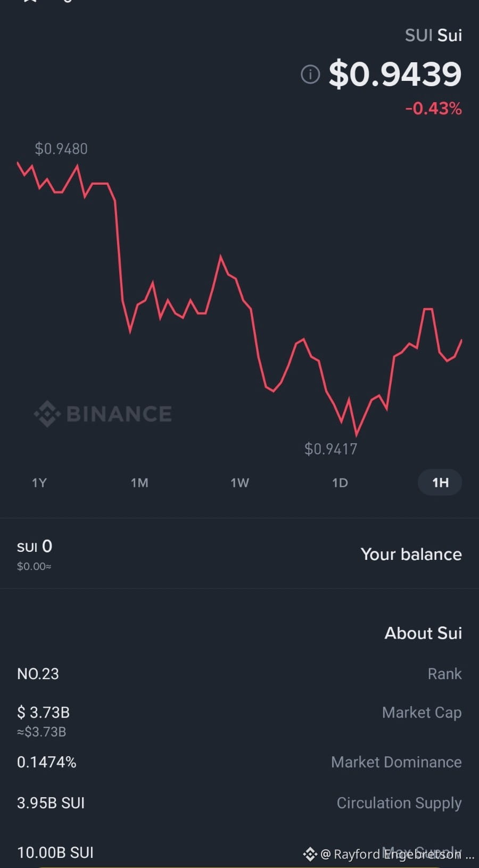Switch chart to 1W range
The image size is (479, 868).
(x=240, y=483)
